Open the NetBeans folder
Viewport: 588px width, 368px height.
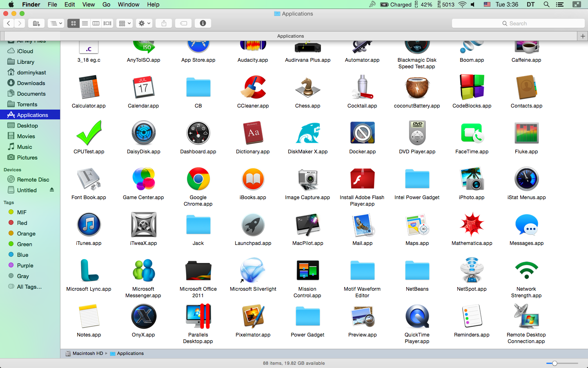click(417, 270)
